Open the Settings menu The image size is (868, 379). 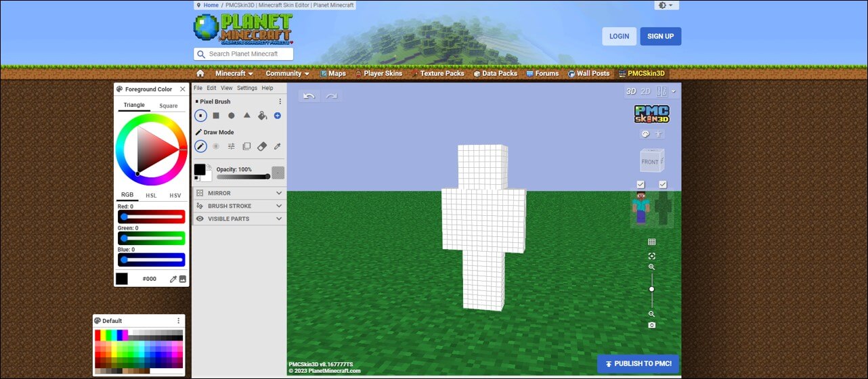click(x=247, y=88)
